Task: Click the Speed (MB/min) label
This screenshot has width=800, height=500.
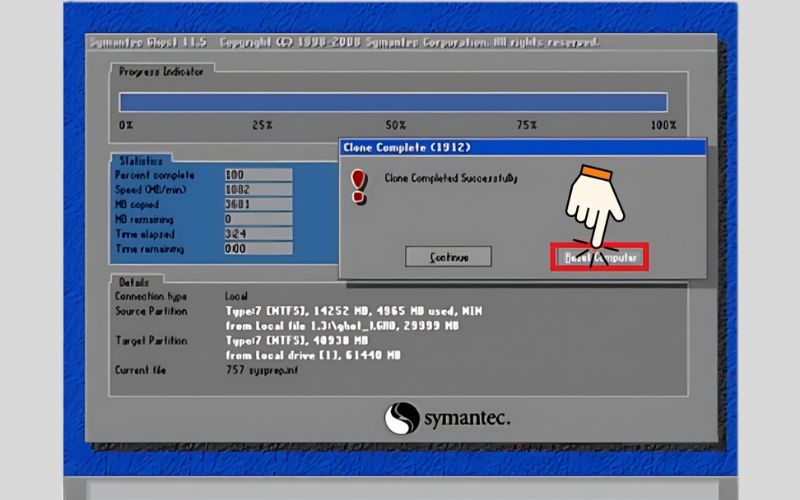Action: coord(151,190)
